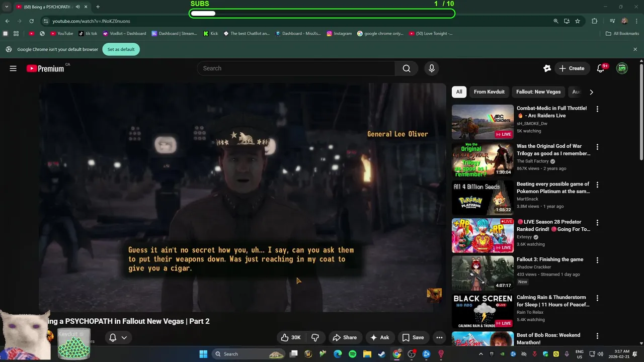Reload the page
The width and height of the screenshot is (644, 362).
click(x=31, y=21)
